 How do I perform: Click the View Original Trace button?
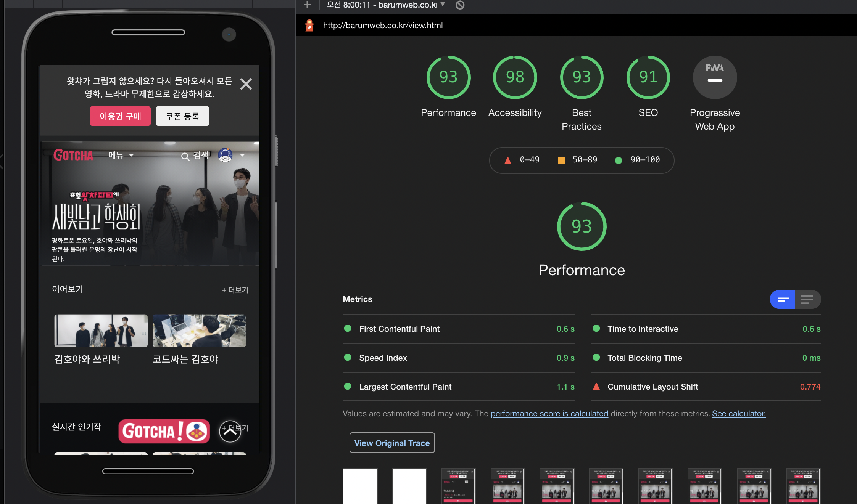pos(392,443)
